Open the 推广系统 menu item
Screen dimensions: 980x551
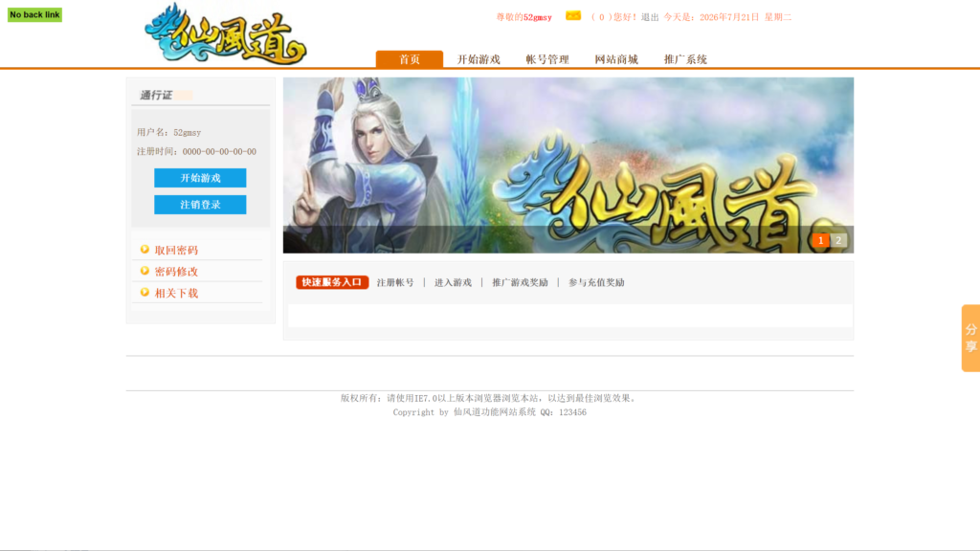tap(685, 59)
